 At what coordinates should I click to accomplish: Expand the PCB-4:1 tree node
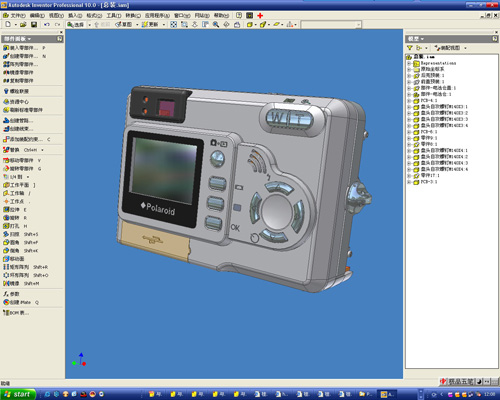click(x=409, y=101)
